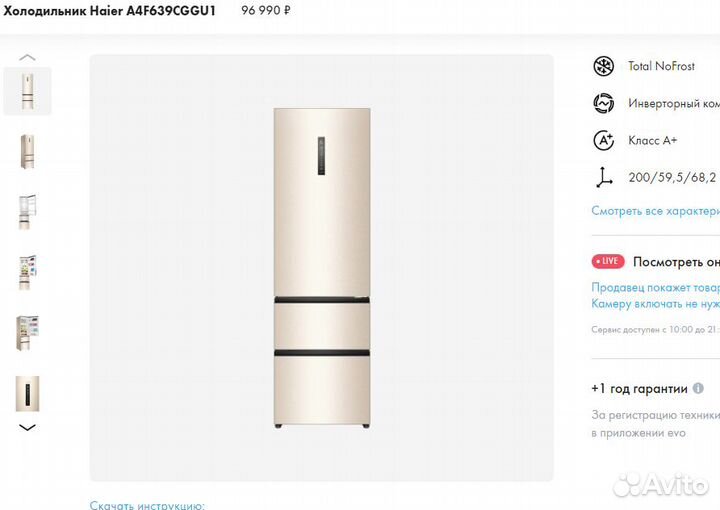The width and height of the screenshot is (720, 510).
Task: Open 'Смотреть все характеристики' link
Action: pyautogui.click(x=655, y=211)
